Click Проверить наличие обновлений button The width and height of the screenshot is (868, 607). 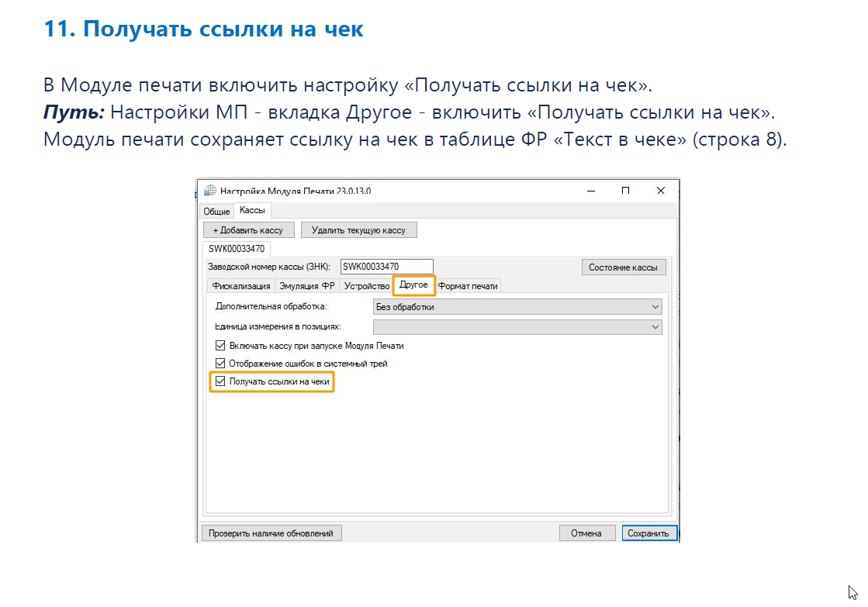pyautogui.click(x=271, y=533)
